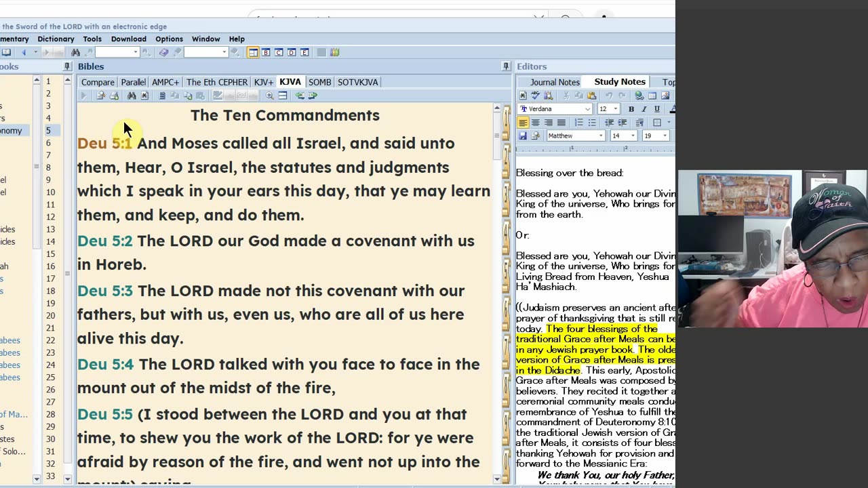Click the binoculars search icon in the main toolbar

pyautogui.click(x=75, y=52)
